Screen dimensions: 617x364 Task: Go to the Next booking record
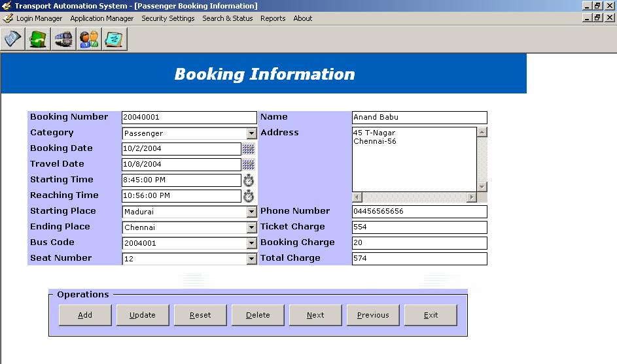click(315, 315)
